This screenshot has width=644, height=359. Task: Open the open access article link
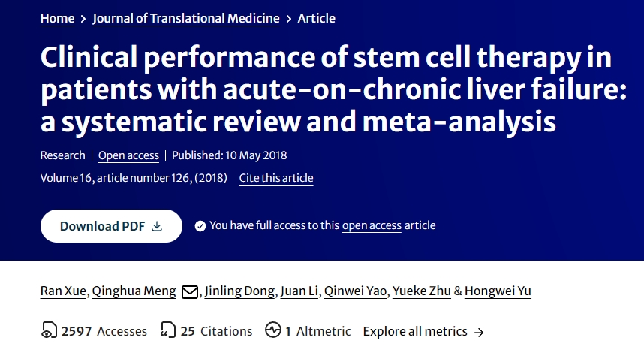point(372,225)
